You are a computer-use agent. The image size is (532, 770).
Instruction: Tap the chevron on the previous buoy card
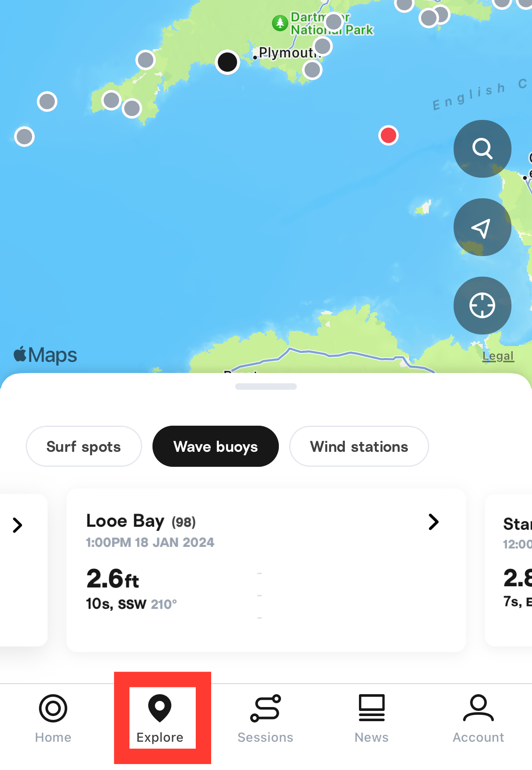tap(18, 525)
